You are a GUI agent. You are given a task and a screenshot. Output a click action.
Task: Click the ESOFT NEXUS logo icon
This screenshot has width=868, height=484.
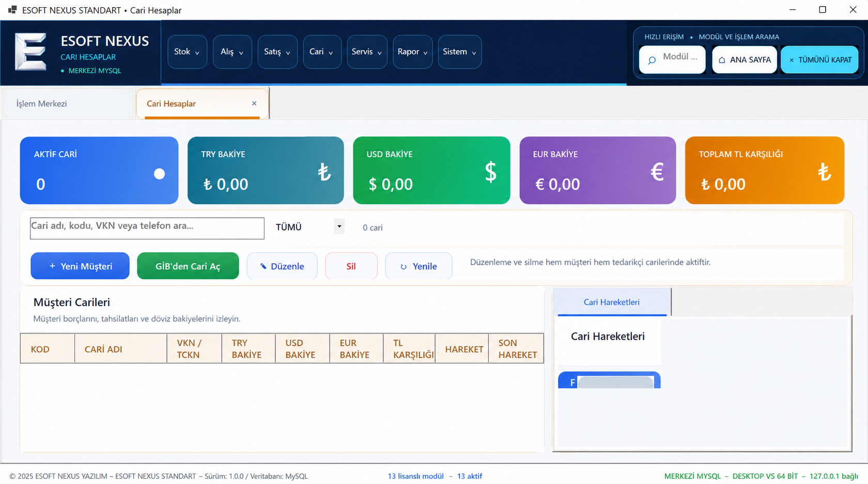(x=30, y=51)
